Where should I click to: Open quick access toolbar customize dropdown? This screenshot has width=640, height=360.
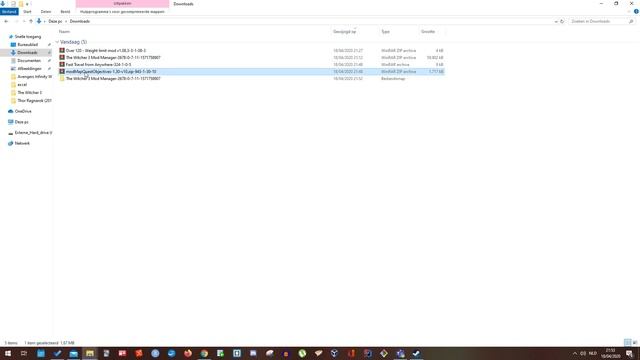(27, 4)
